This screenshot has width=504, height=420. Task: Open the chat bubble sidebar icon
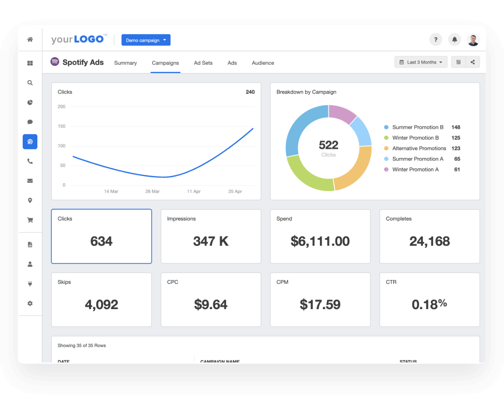pos(30,122)
